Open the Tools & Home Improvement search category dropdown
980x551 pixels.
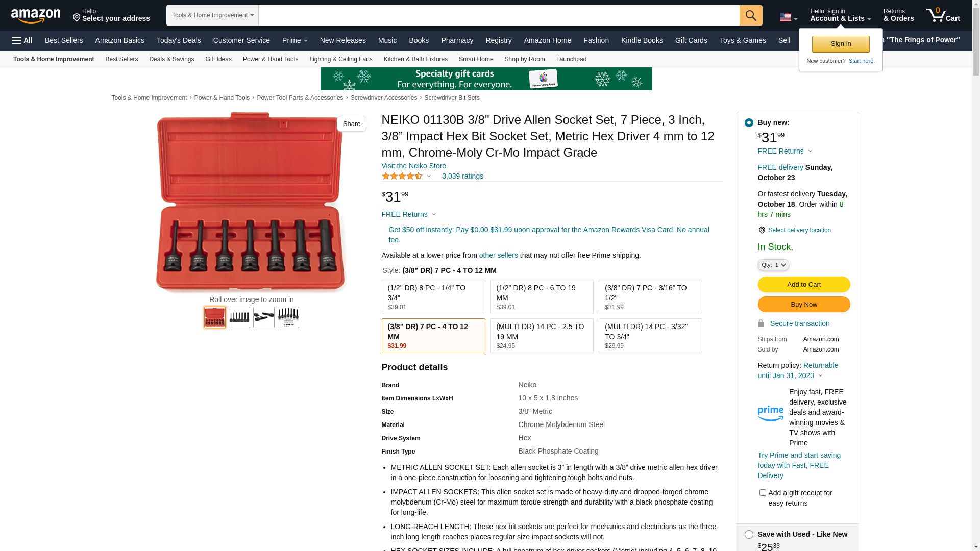[212, 15]
